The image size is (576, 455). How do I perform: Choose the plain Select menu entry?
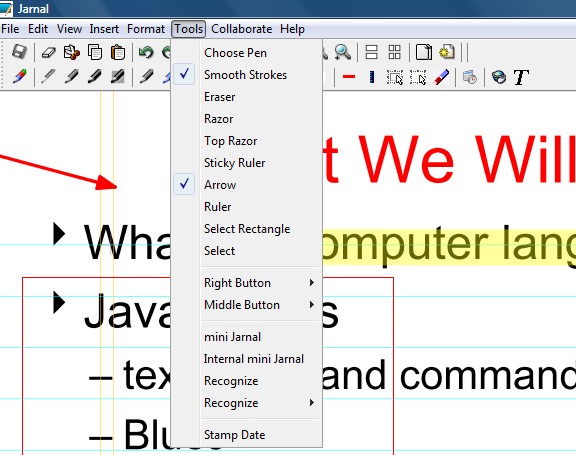[245, 250]
